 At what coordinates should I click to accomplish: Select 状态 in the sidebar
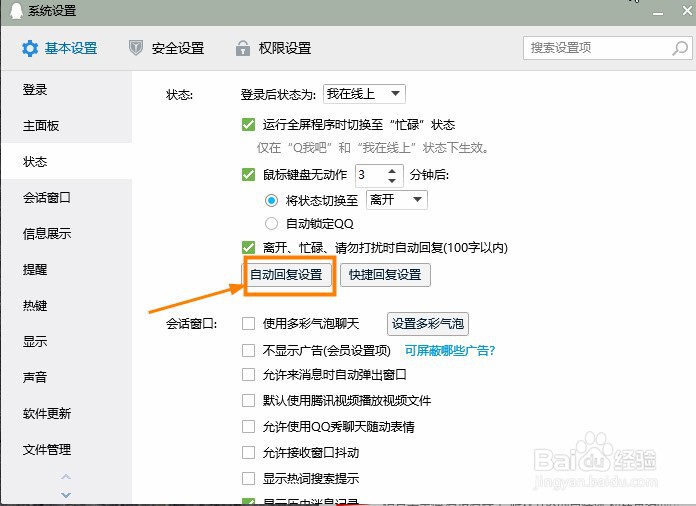pos(67,162)
